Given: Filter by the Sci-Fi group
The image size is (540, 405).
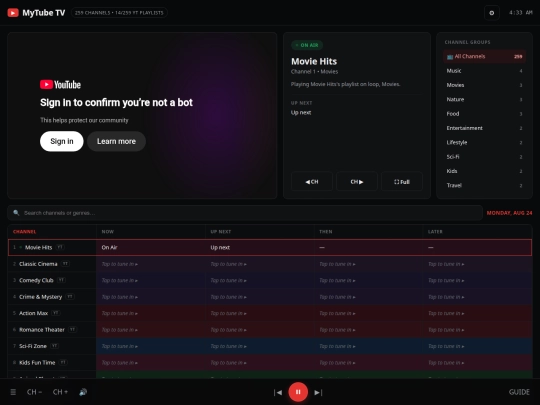Looking at the screenshot, I should pos(484,157).
